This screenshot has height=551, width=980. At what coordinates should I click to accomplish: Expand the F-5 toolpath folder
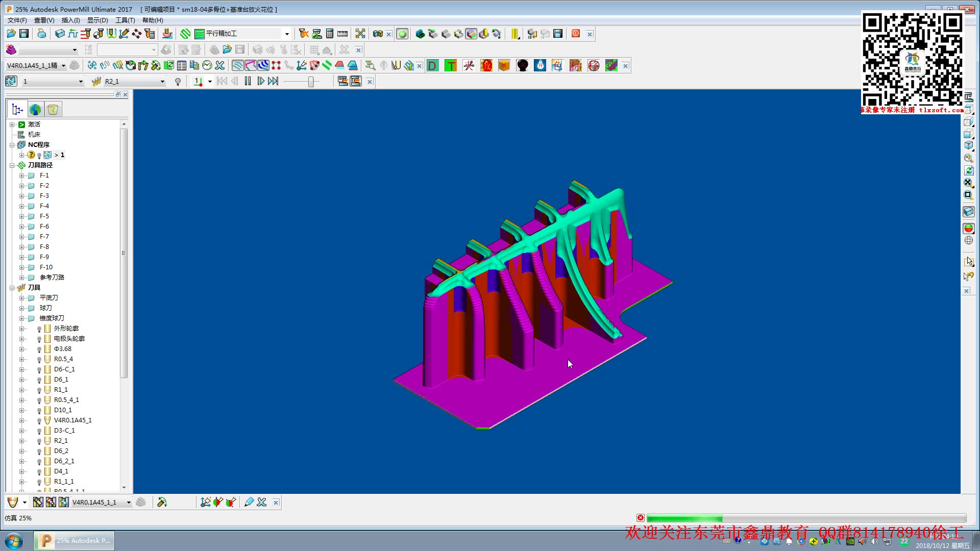click(22, 216)
